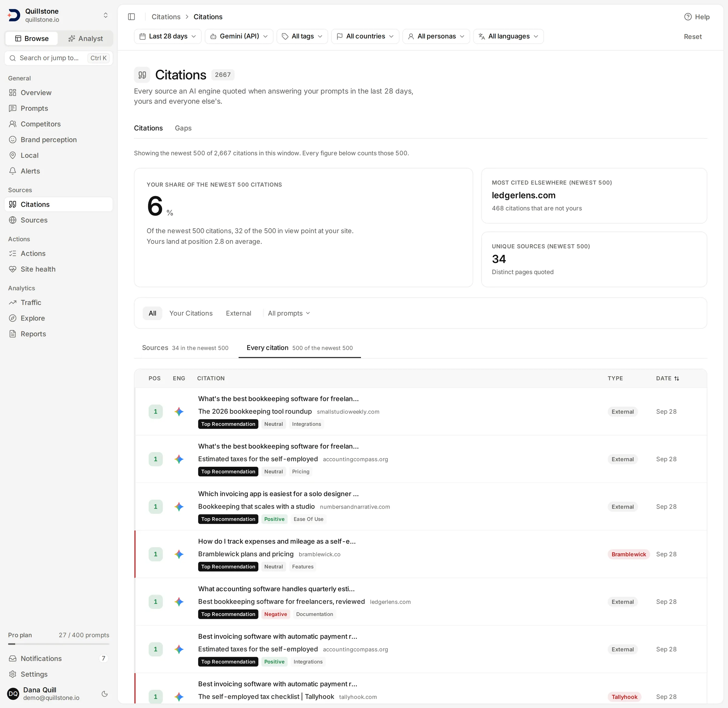This screenshot has width=728, height=708.
Task: Open Site health page
Action: coord(58,269)
